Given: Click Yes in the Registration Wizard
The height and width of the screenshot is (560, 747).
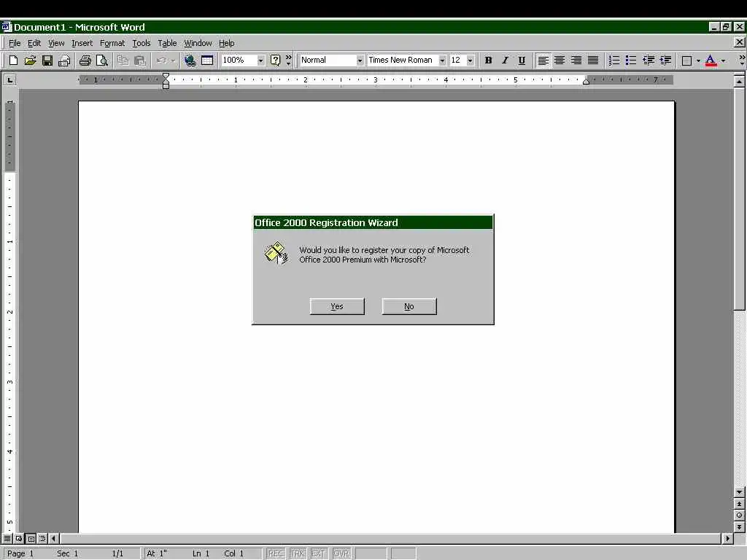Looking at the screenshot, I should (337, 307).
